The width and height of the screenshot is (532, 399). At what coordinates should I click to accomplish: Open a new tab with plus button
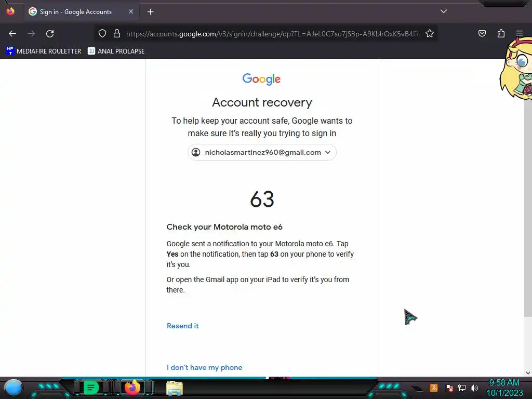(150, 12)
